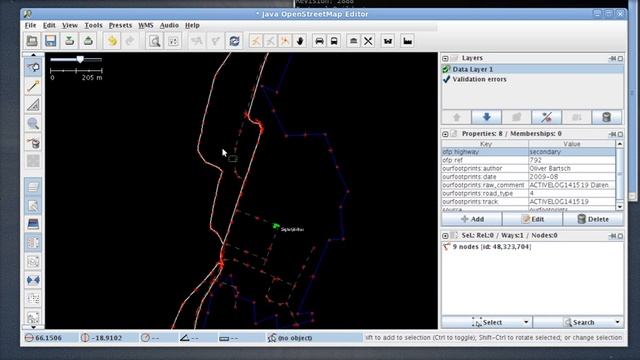Toggle the Relations dialog sidebar button
The image size is (640, 360).
(x=33, y=243)
